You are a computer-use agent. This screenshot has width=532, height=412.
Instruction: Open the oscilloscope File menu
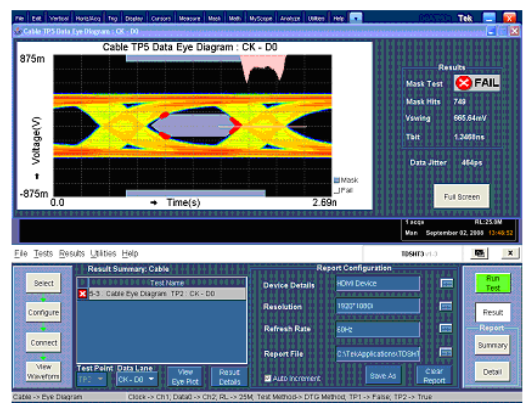[20, 18]
